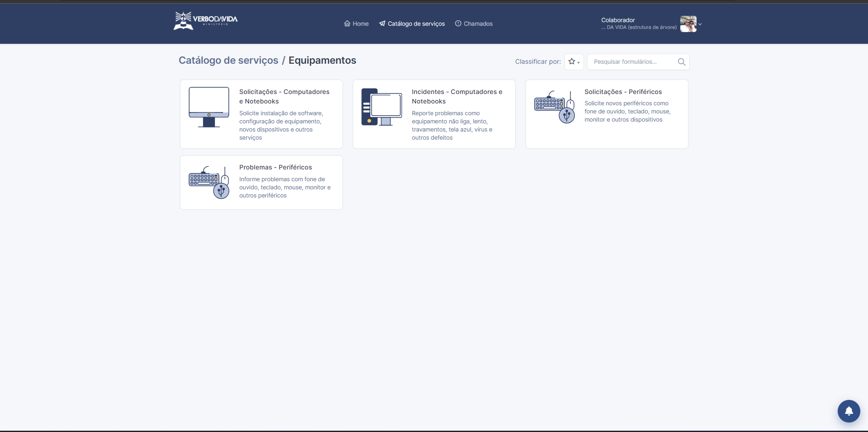Click the desktop tower icon for Incidentes
This screenshot has width=868, height=432.
point(382,107)
